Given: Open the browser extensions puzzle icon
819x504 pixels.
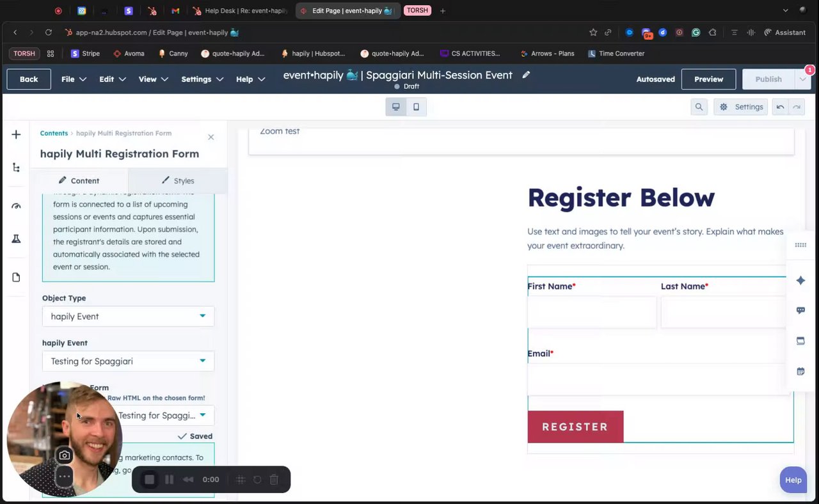Looking at the screenshot, I should (712, 32).
